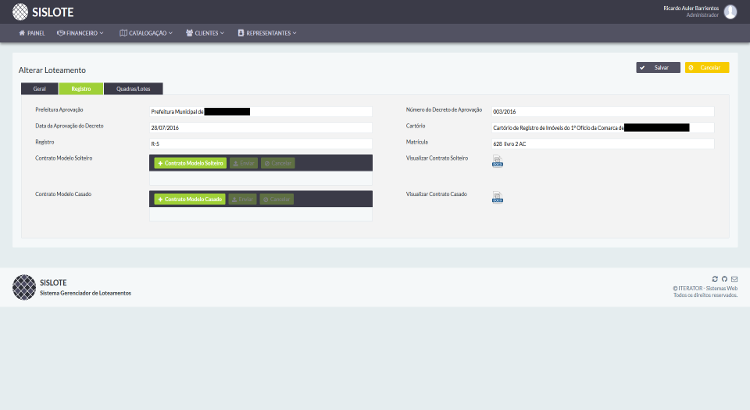Viewport: 750px width, 410px height.
Task: Edit Data da Aprovação do Decreto field
Action: pos(261,128)
